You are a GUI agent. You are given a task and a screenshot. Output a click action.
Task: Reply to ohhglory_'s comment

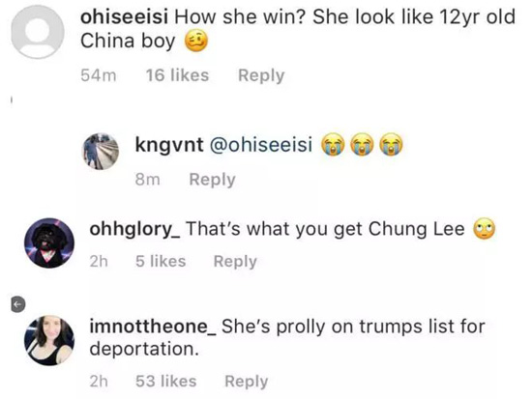coord(235,262)
